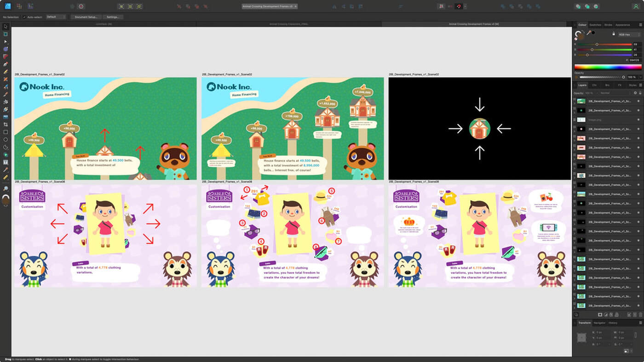Click the red R colour slider

[605, 44]
